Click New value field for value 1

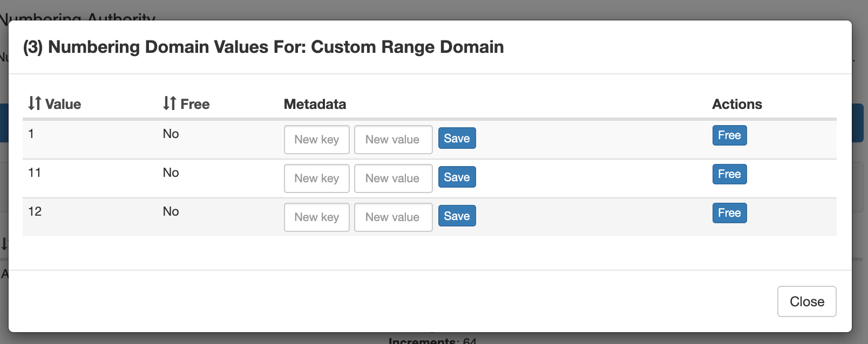(x=393, y=140)
